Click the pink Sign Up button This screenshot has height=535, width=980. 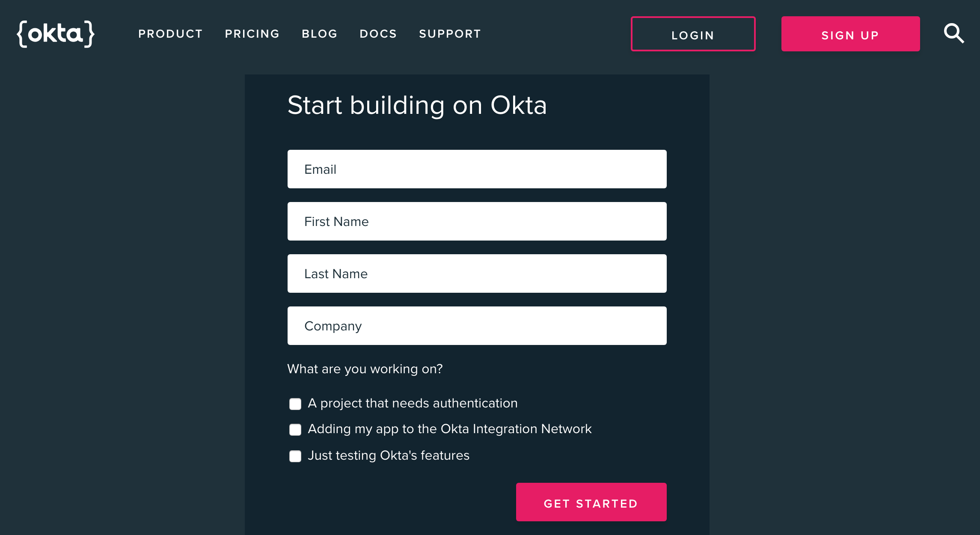(x=850, y=34)
